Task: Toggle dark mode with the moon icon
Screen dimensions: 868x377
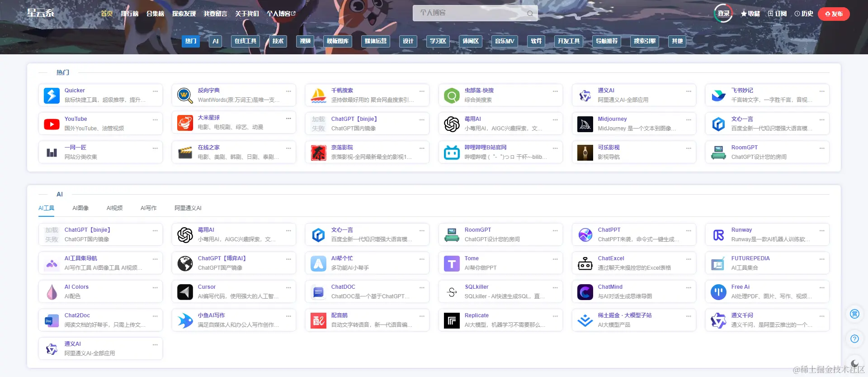Action: (854, 363)
